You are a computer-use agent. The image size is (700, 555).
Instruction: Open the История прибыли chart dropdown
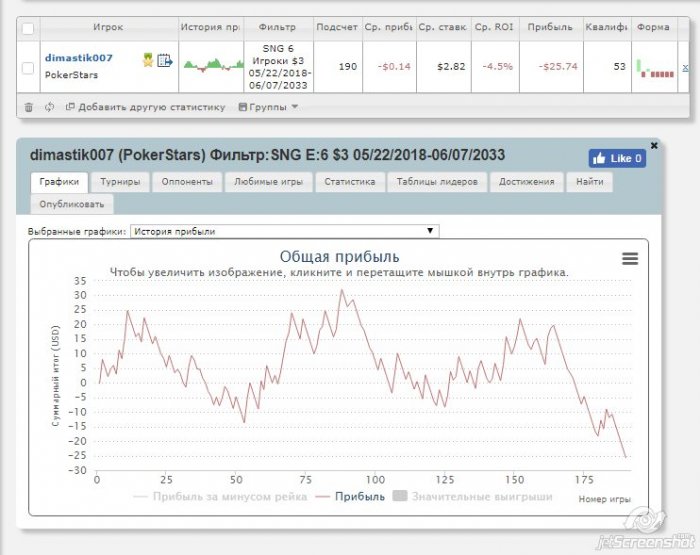[x=285, y=231]
